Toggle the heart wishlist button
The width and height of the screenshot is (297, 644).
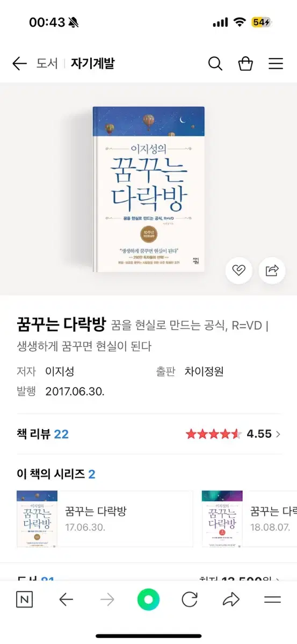click(238, 270)
